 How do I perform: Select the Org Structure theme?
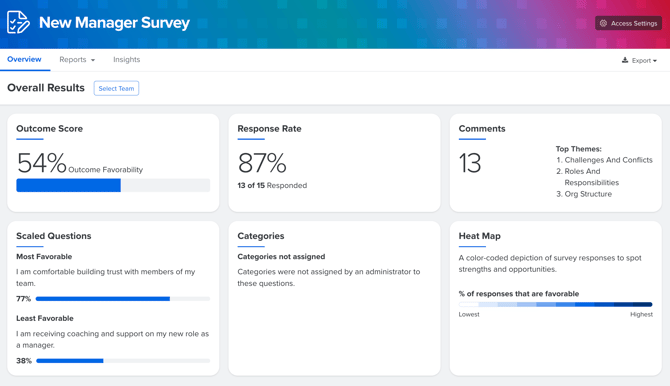tap(588, 194)
